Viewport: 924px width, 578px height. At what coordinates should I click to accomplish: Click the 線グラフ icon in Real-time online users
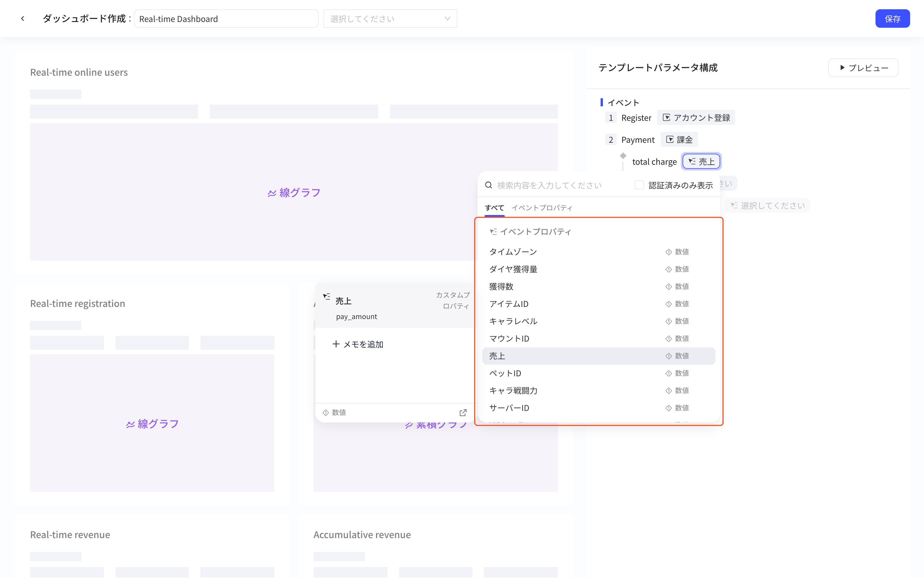[x=272, y=193]
